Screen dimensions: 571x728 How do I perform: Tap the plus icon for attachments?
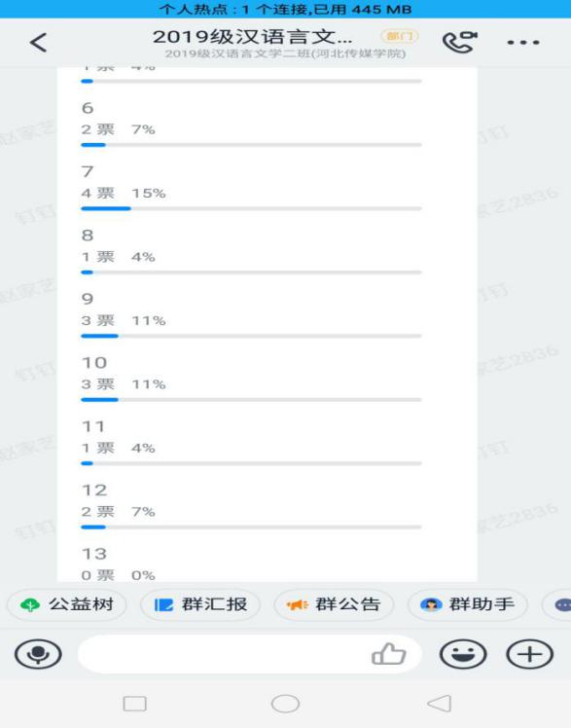pos(529,654)
